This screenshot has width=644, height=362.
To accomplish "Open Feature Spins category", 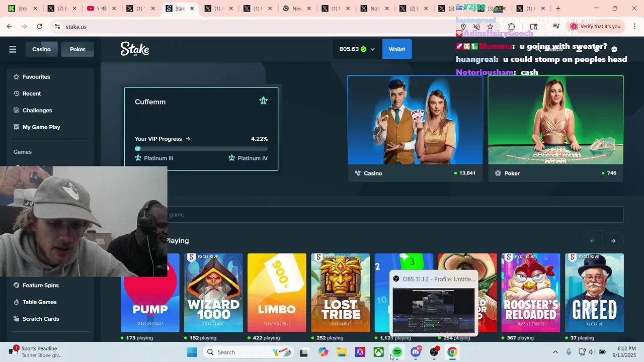I will (x=40, y=285).
